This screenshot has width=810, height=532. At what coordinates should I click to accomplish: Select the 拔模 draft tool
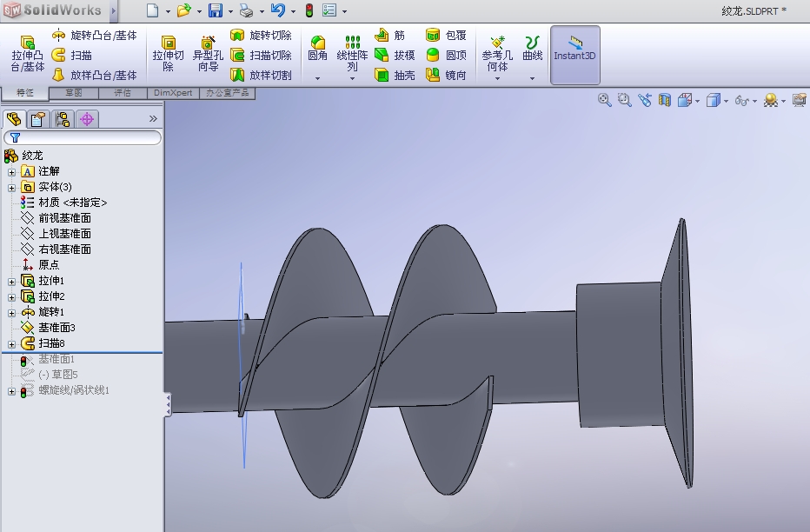[x=395, y=56]
